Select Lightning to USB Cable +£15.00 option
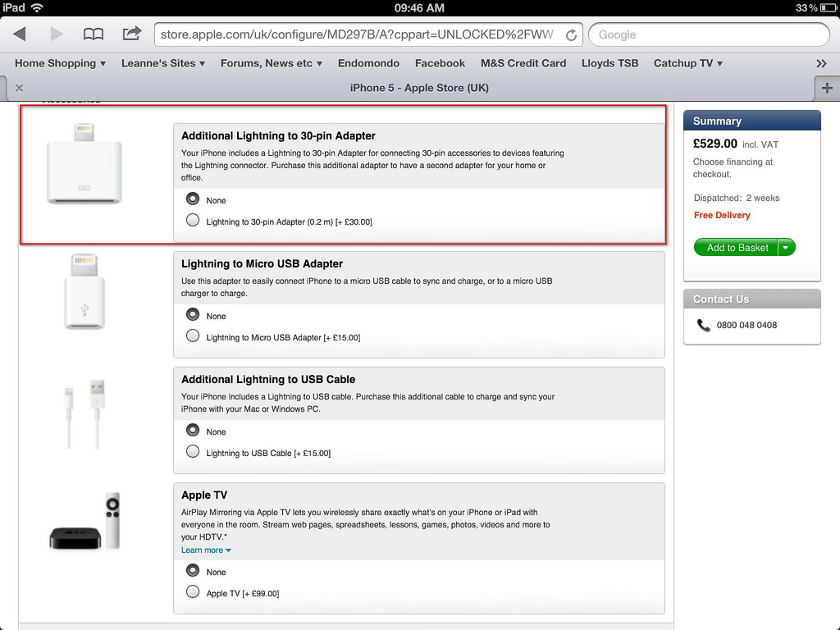This screenshot has height=630, width=840. coord(193,452)
